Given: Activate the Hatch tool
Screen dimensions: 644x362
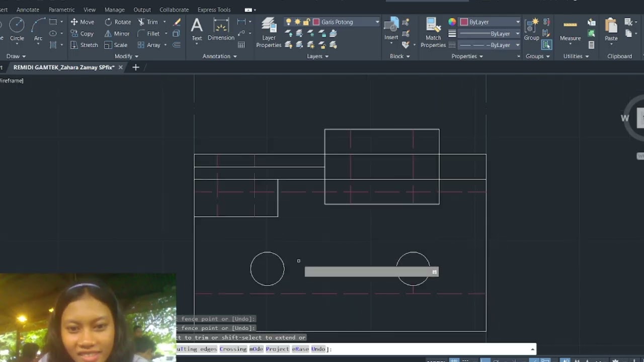Looking at the screenshot, I should point(53,45).
